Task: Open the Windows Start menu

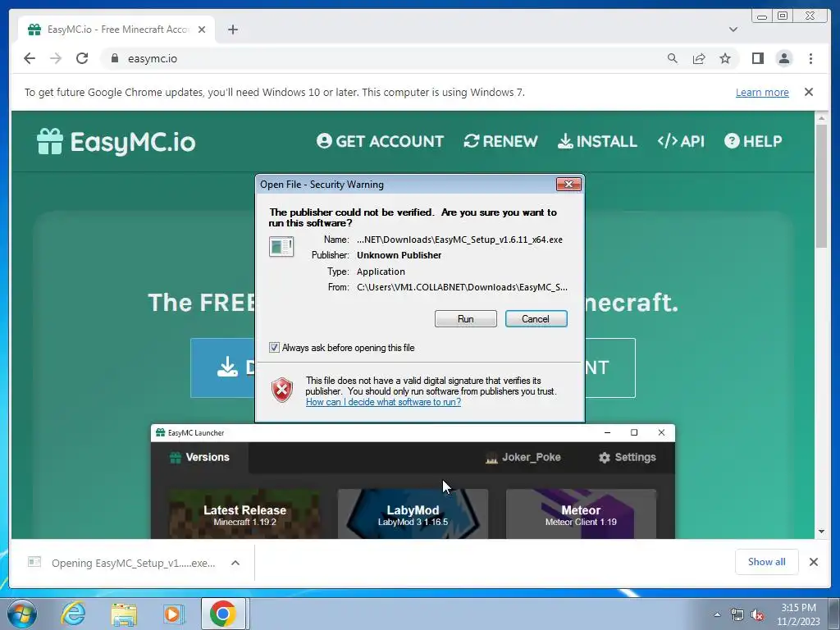Action: click(x=21, y=614)
